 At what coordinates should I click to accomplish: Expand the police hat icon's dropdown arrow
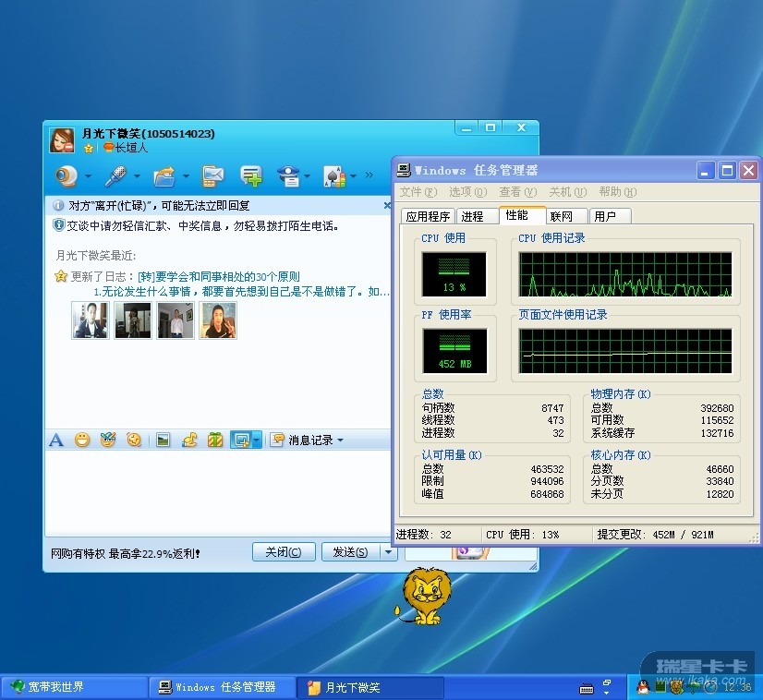point(307,176)
